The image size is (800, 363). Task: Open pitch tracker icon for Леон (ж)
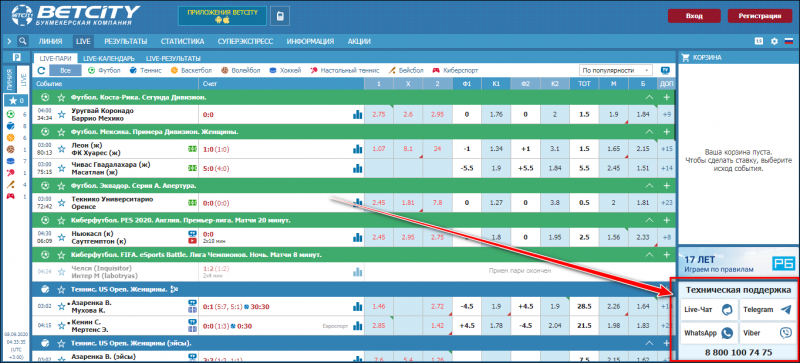pyautogui.click(x=193, y=149)
